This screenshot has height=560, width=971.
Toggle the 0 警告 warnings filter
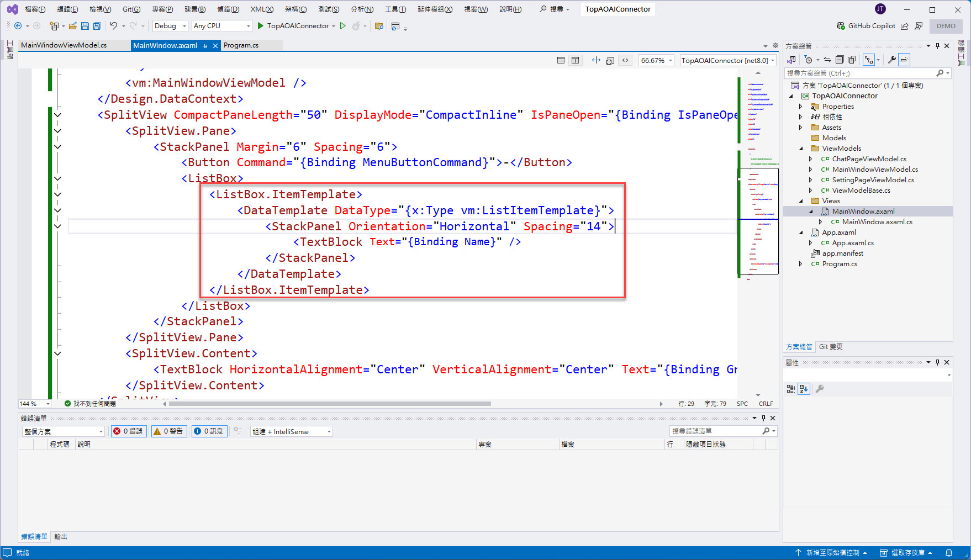(x=168, y=431)
